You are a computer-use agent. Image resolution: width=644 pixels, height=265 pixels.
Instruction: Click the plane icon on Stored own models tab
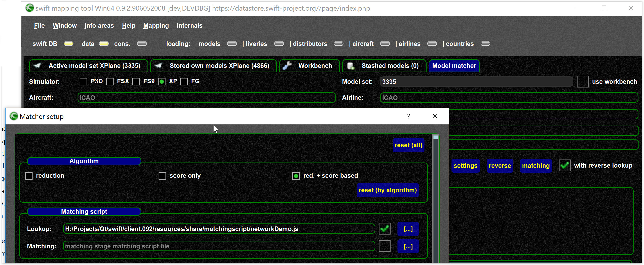[x=159, y=66]
